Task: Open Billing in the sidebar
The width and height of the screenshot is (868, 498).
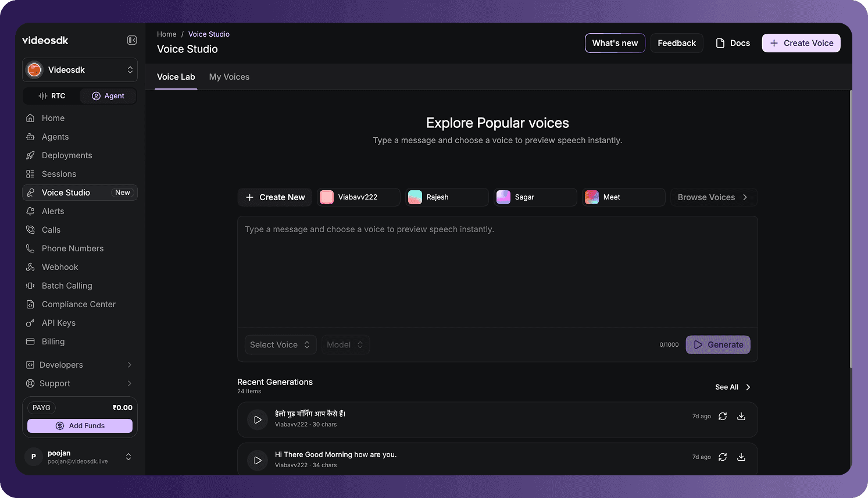Action: click(x=80, y=342)
